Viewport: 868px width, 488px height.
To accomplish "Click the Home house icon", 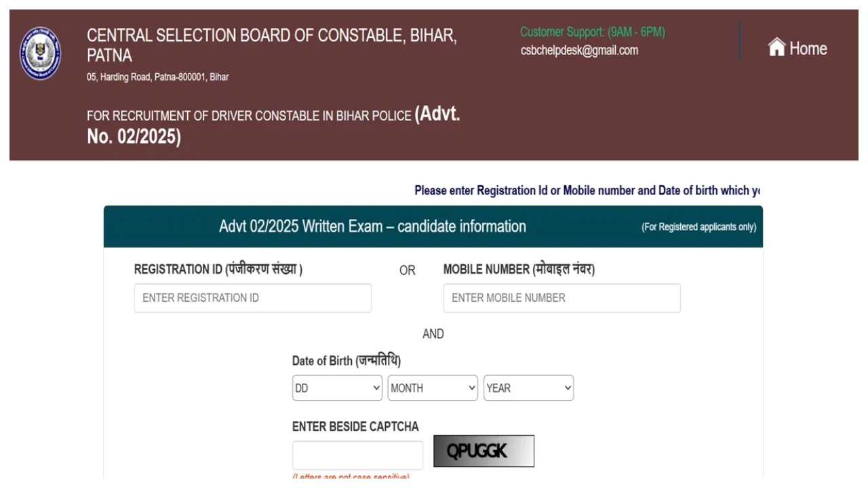I will click(776, 47).
